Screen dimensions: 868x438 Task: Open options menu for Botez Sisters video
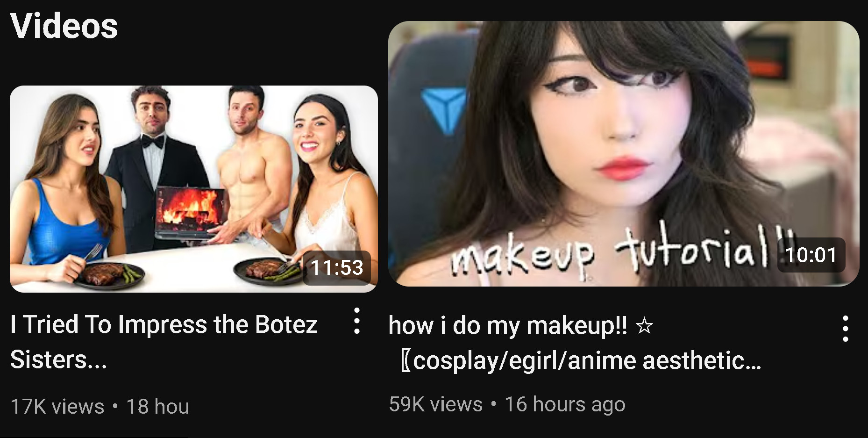356,321
